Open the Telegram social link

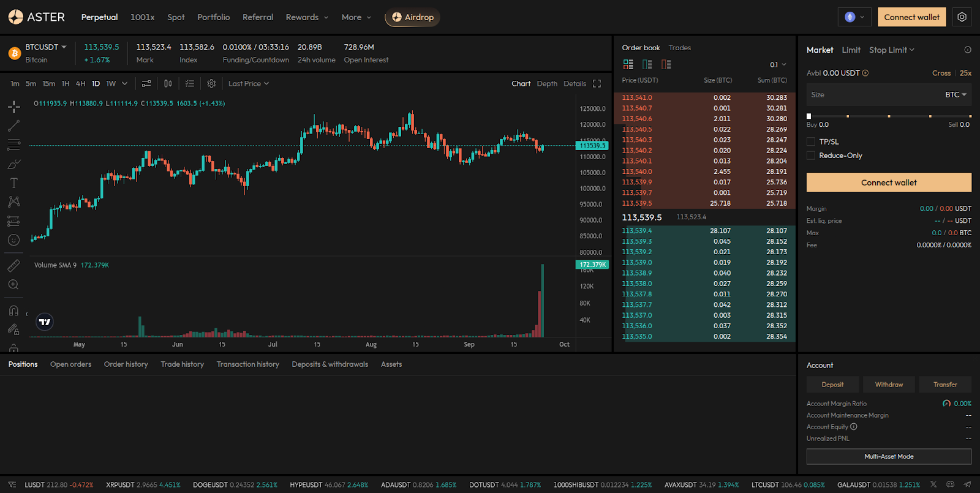click(x=967, y=484)
